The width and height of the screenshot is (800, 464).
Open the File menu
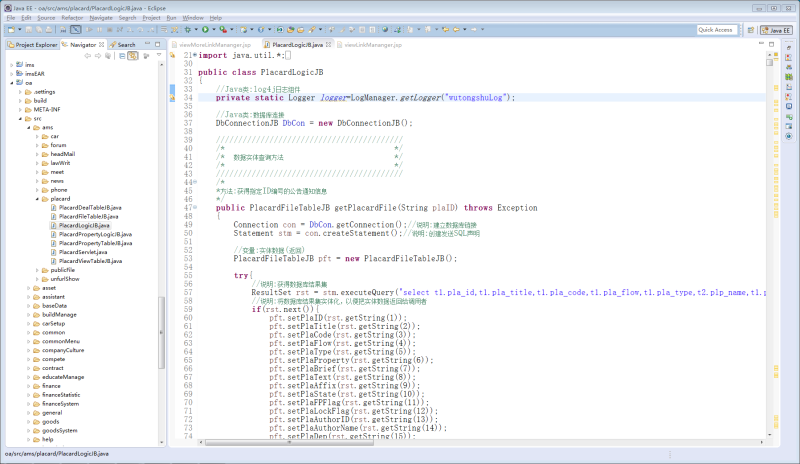tap(11, 18)
